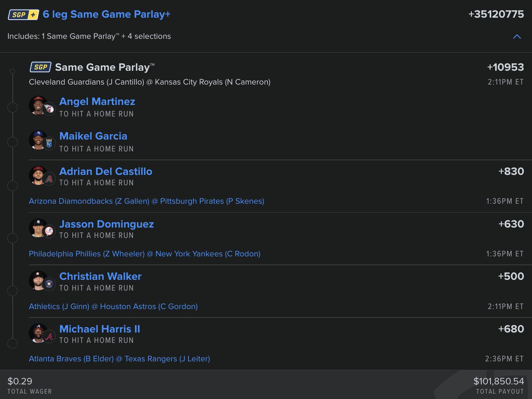Screen dimensions: 532x399
Task: Click the Royals team logo icon
Action: click(49, 143)
